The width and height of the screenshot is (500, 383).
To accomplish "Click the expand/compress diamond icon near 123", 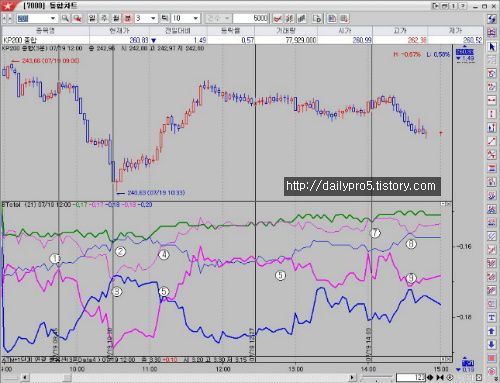I will (430, 378).
